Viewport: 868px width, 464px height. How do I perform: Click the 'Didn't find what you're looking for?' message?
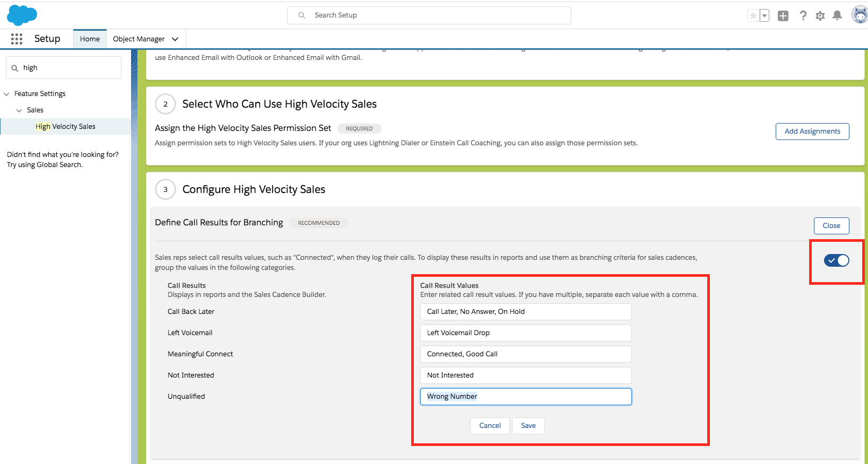(63, 155)
